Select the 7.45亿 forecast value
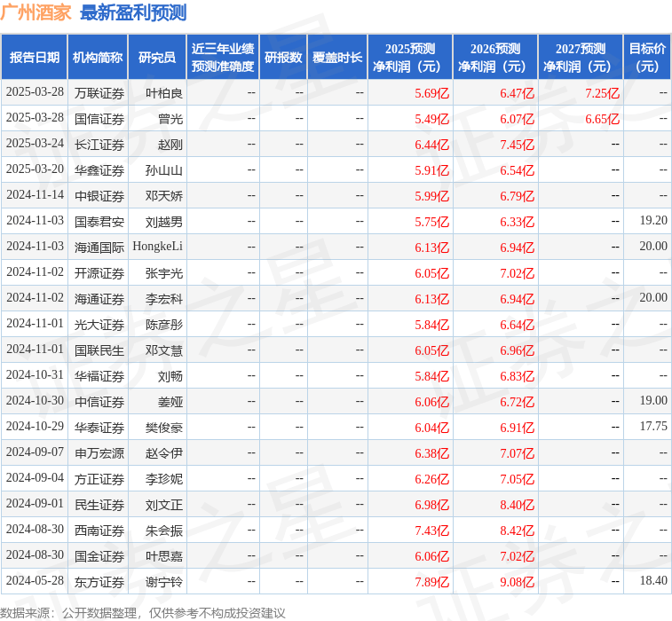This screenshot has height=621, width=672. click(x=518, y=145)
